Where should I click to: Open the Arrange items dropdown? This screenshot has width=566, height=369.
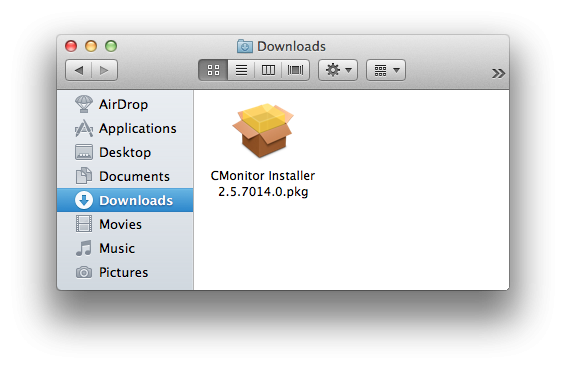click(386, 70)
